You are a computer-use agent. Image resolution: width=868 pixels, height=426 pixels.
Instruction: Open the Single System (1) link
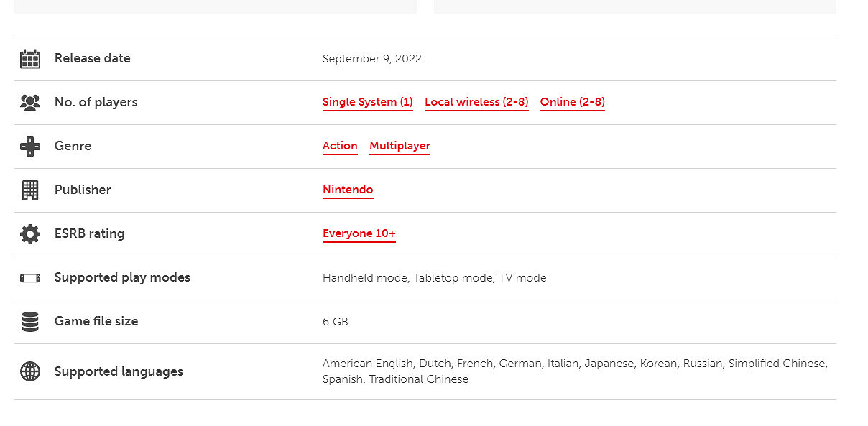367,102
